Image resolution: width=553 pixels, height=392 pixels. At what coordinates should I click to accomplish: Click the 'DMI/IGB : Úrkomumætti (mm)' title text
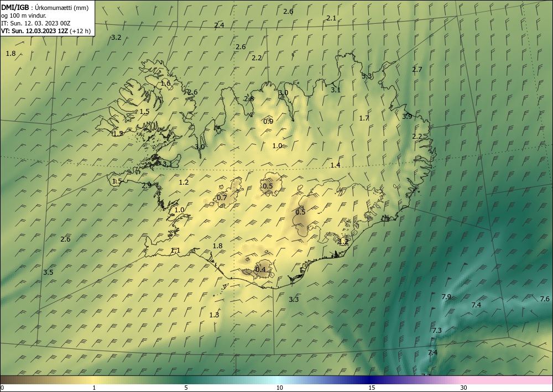[x=45, y=8]
